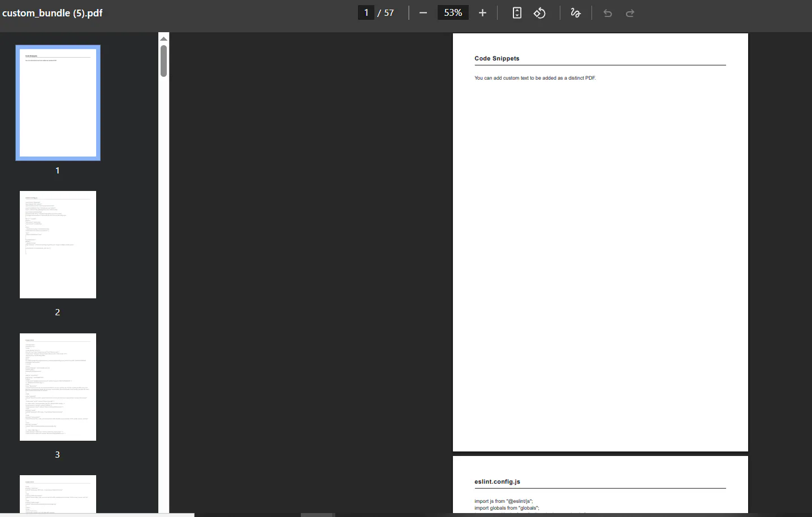This screenshot has height=517, width=812.
Task: Click the thumbnail sidebar scrollbar handle
Action: [163, 60]
